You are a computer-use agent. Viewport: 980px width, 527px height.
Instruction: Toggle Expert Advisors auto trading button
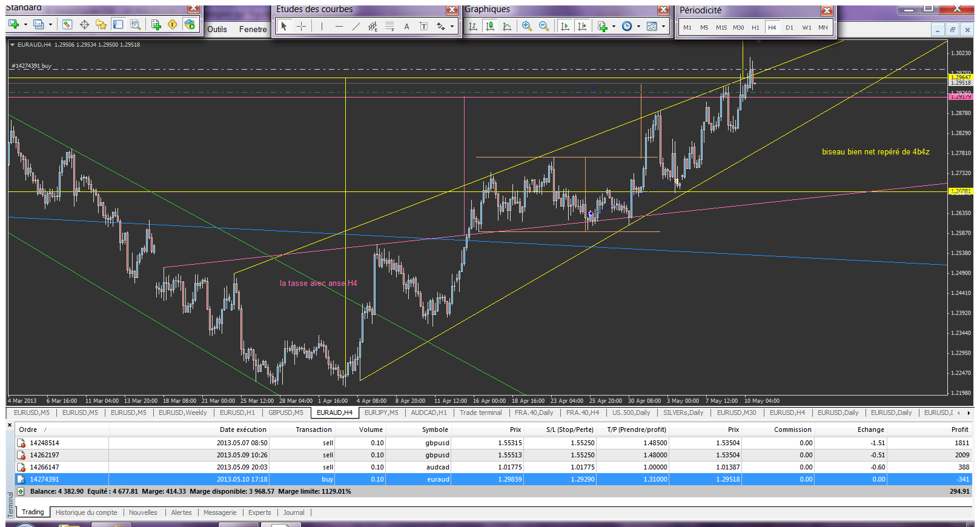tap(190, 24)
